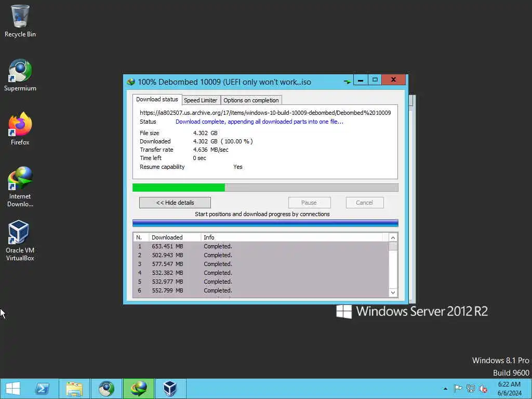Select connection row 5 with 532.977 MB
The height and width of the screenshot is (399, 532).
[261, 282]
